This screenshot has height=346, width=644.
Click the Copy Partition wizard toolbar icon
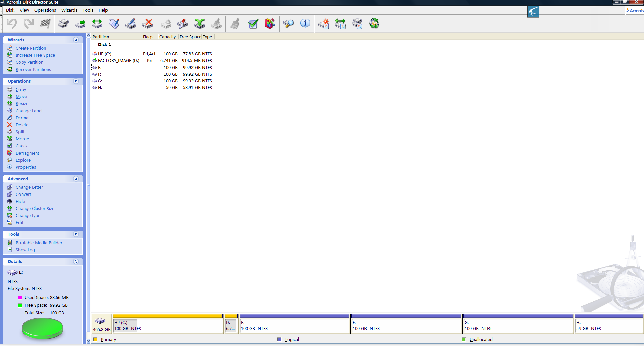click(357, 24)
